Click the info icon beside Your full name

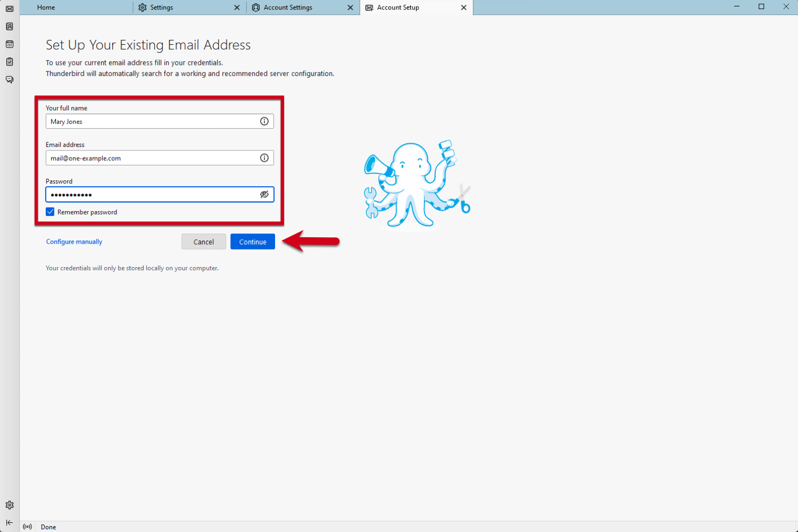[x=264, y=121]
